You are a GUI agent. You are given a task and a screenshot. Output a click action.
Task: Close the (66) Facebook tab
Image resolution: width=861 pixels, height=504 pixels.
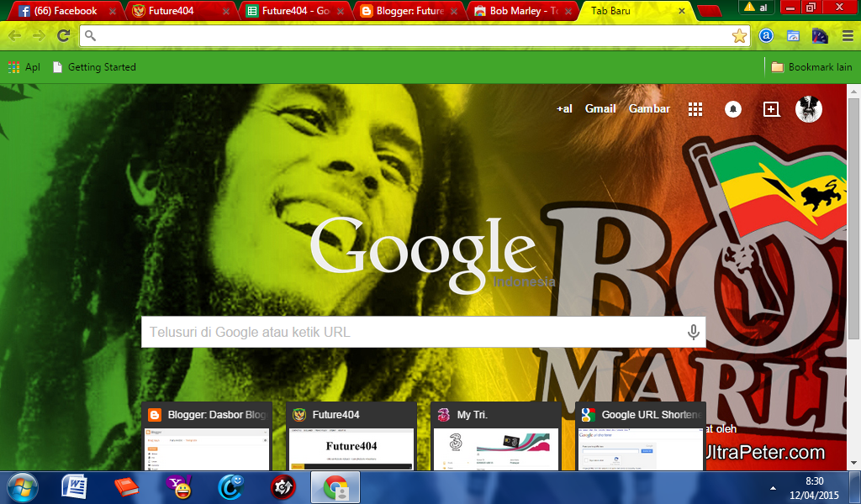(x=113, y=12)
